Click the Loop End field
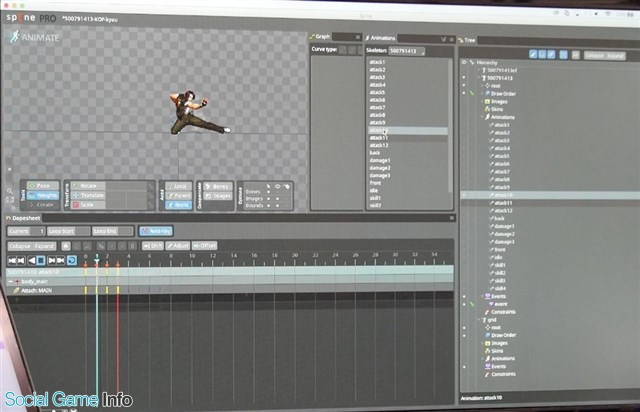 pyautogui.click(x=113, y=231)
